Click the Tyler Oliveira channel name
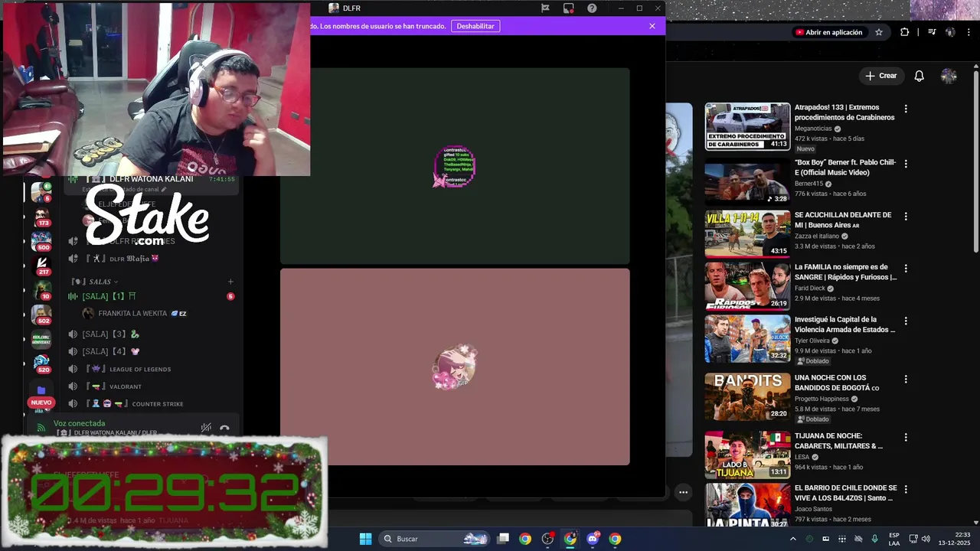This screenshot has height=551, width=980. point(812,341)
